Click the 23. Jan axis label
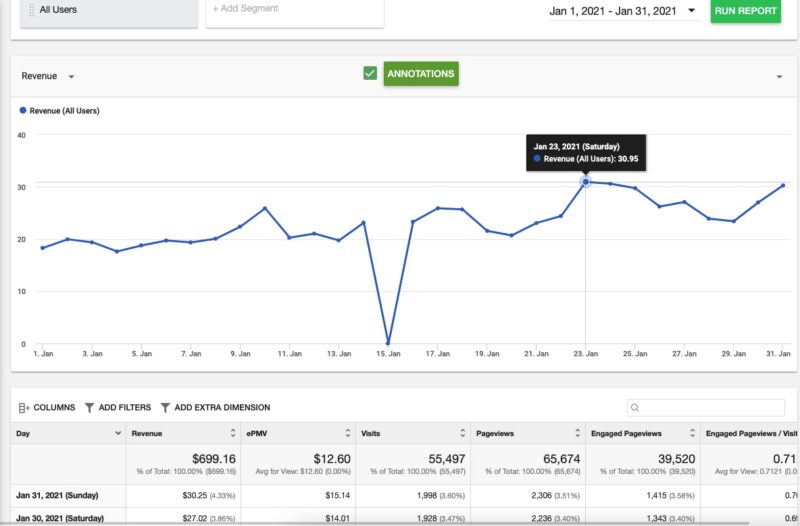 coord(585,354)
